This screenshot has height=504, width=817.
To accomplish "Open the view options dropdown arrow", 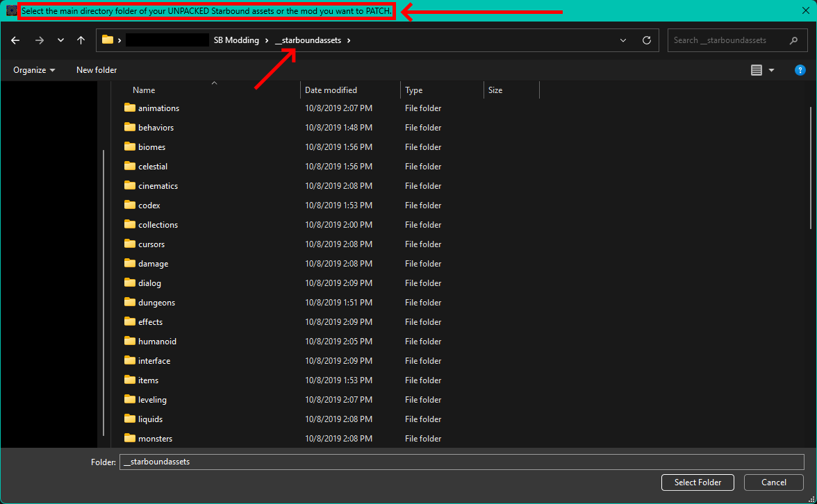I will coord(772,70).
